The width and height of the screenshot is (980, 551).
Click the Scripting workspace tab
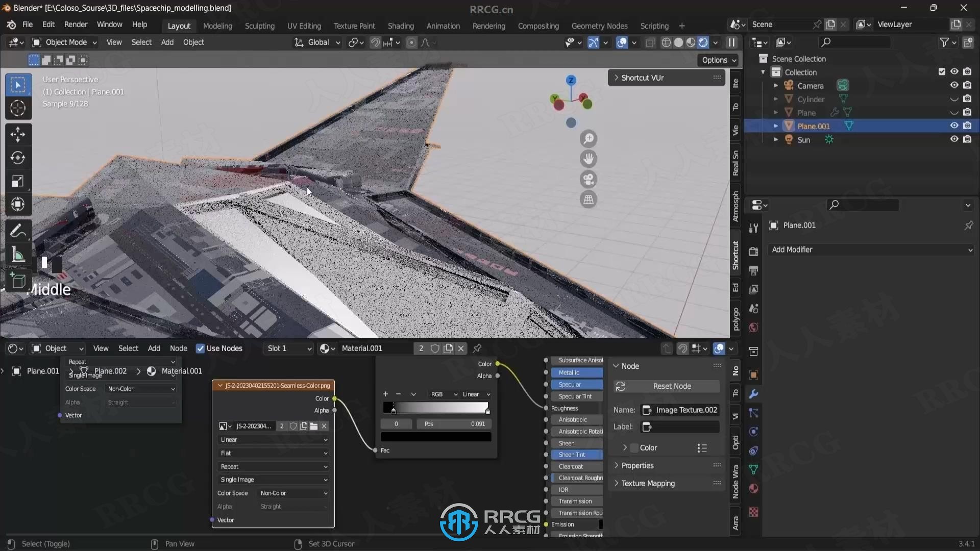click(653, 26)
